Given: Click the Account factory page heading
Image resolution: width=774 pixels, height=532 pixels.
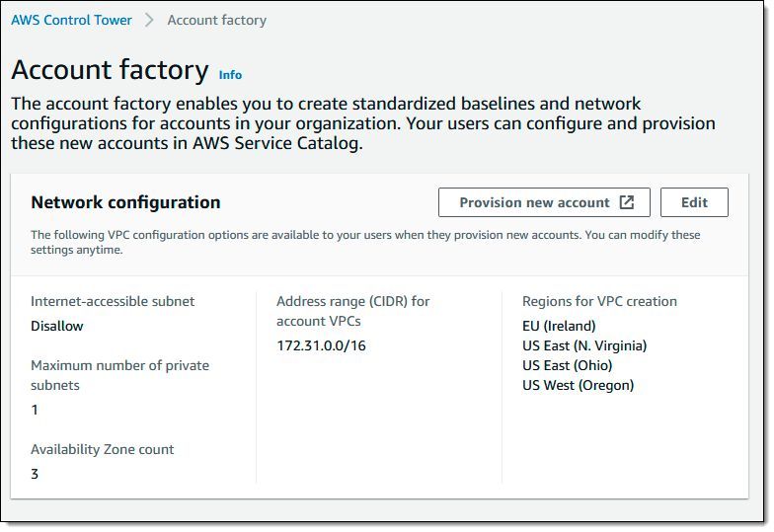Looking at the screenshot, I should coord(110,70).
